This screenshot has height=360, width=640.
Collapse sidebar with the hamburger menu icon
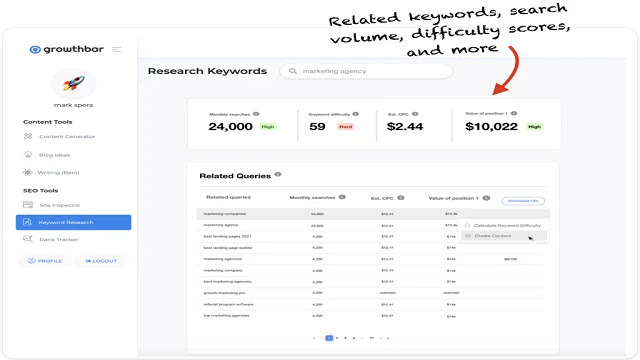116,49
